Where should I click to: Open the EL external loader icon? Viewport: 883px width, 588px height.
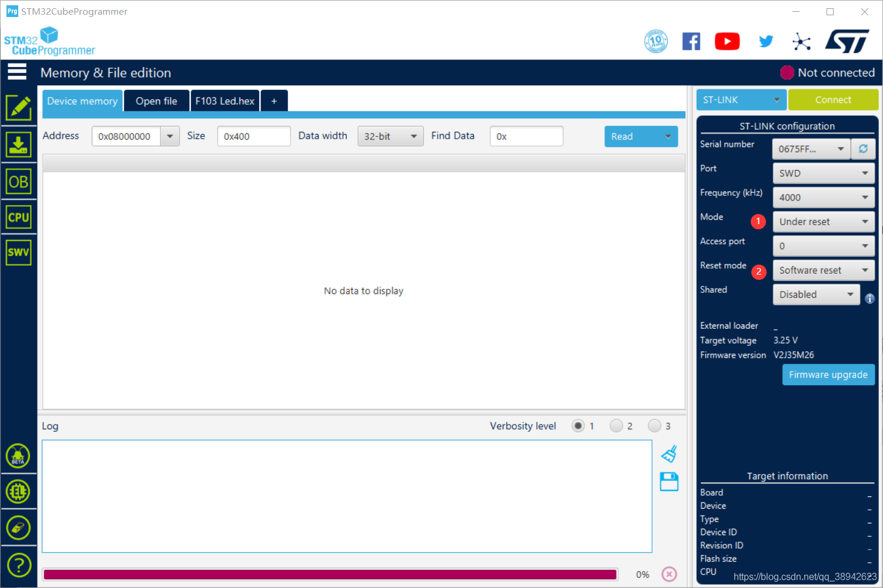[x=18, y=492]
